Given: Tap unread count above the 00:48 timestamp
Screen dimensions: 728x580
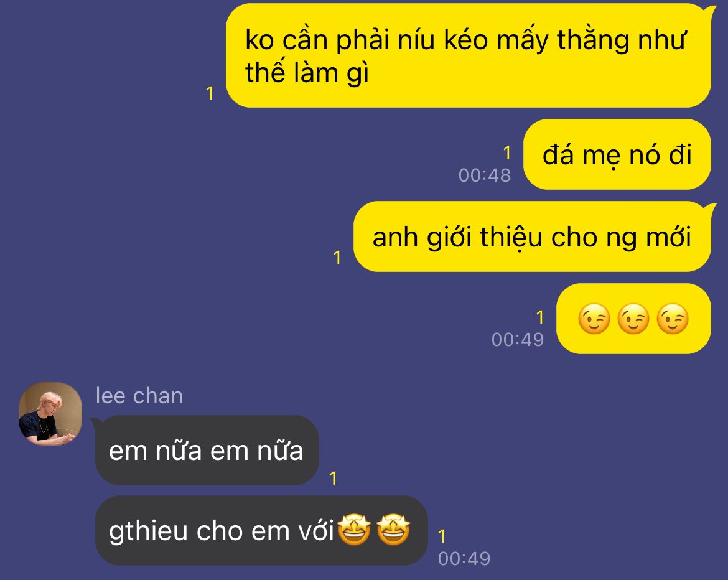Looking at the screenshot, I should click(506, 152).
